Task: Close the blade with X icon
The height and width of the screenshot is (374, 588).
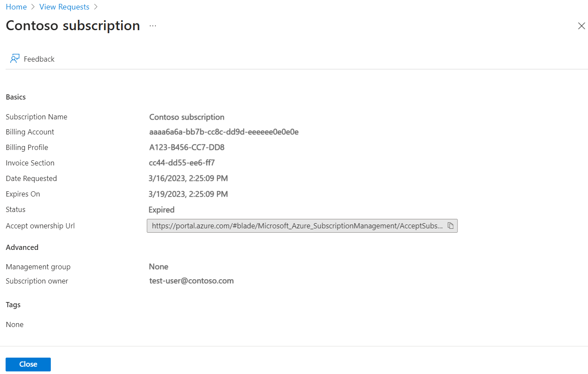Action: point(581,26)
